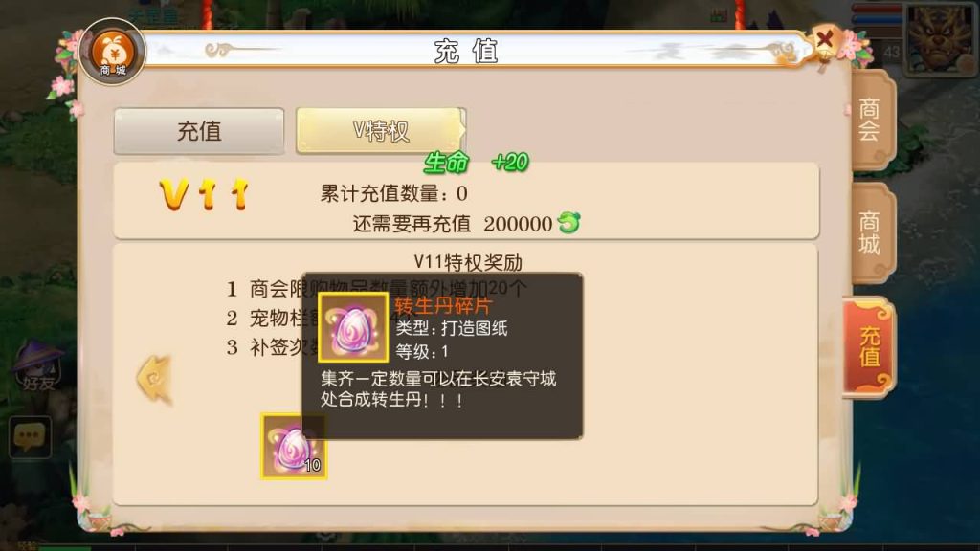Switch to the 充值 tab

click(x=199, y=131)
